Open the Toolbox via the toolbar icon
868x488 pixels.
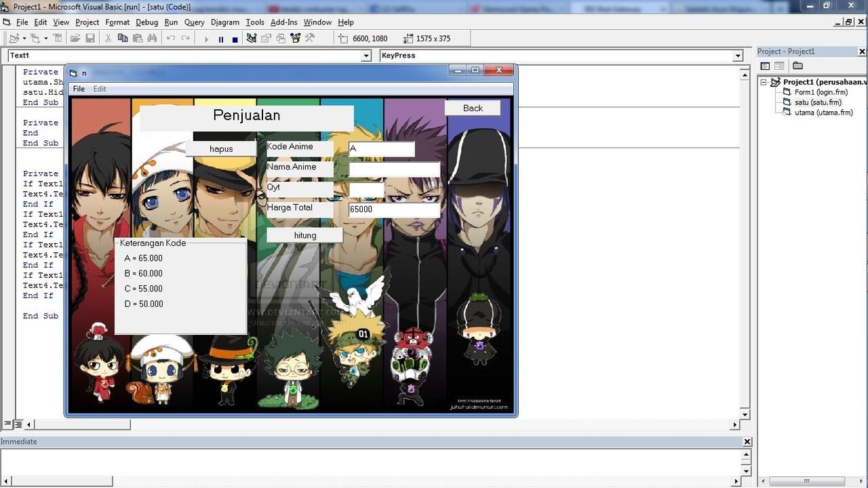(310, 39)
